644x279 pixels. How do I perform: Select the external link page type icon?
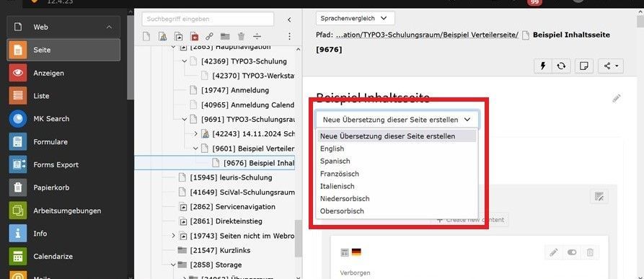[x=209, y=37]
